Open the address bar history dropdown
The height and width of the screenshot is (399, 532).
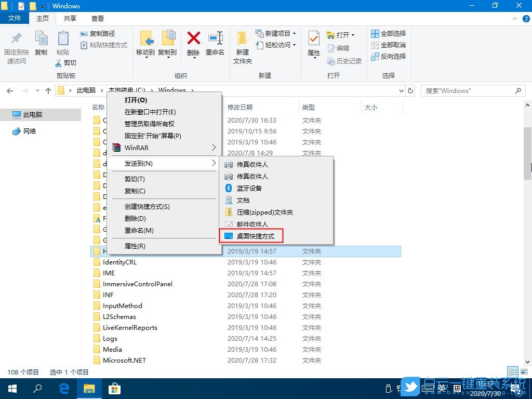[401, 90]
